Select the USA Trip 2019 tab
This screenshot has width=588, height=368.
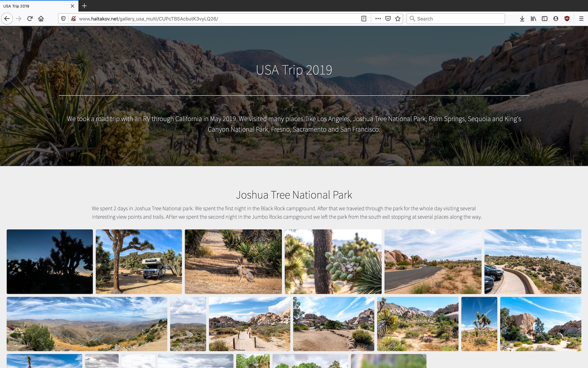[x=34, y=6]
